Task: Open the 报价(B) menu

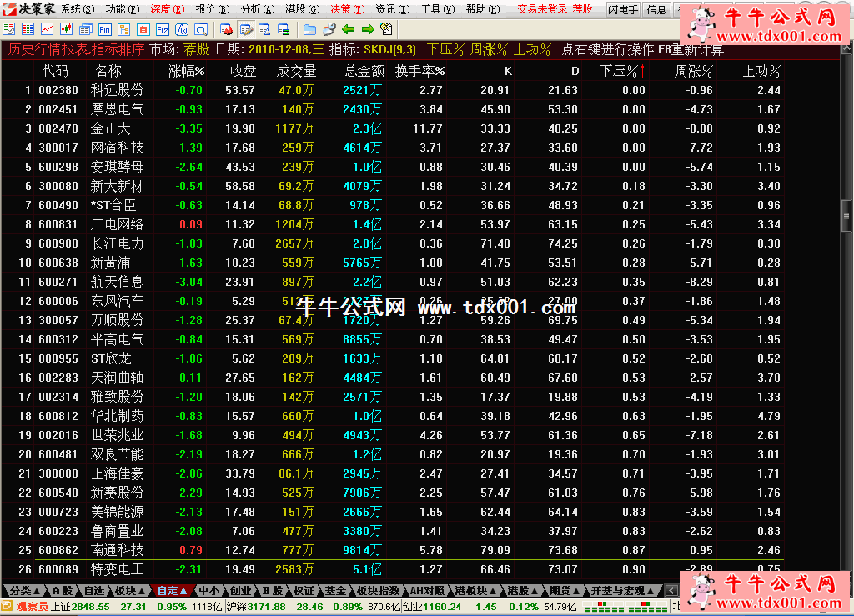Action: point(213,9)
